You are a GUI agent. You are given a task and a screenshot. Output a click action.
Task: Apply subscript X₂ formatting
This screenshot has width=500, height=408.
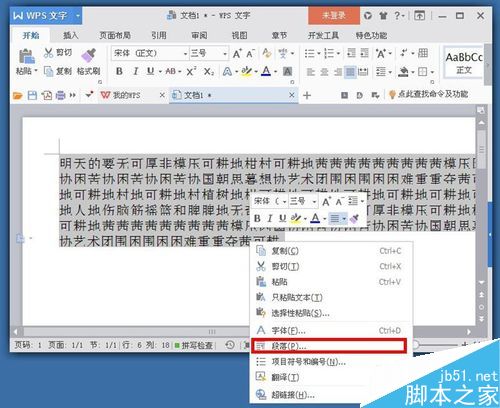(x=209, y=71)
